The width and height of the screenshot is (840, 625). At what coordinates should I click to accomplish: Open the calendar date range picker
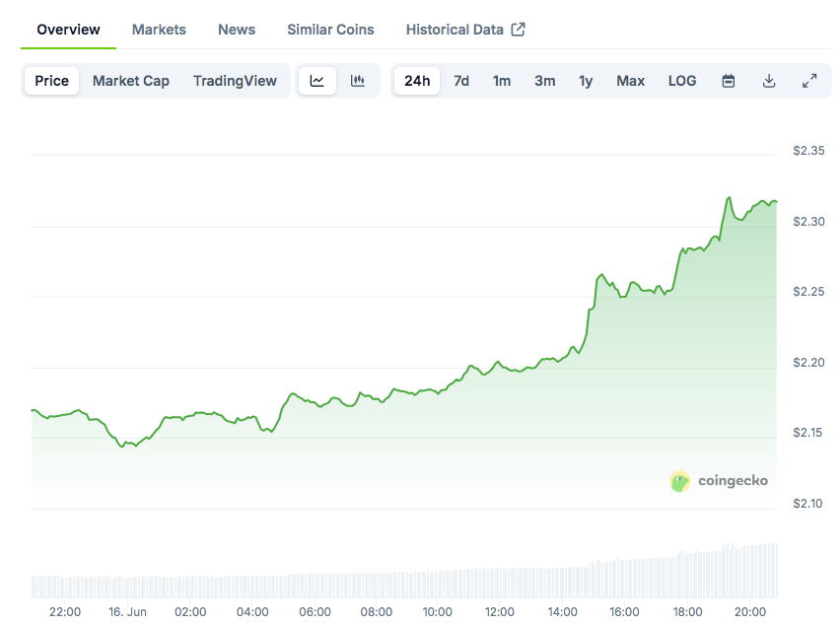point(729,81)
